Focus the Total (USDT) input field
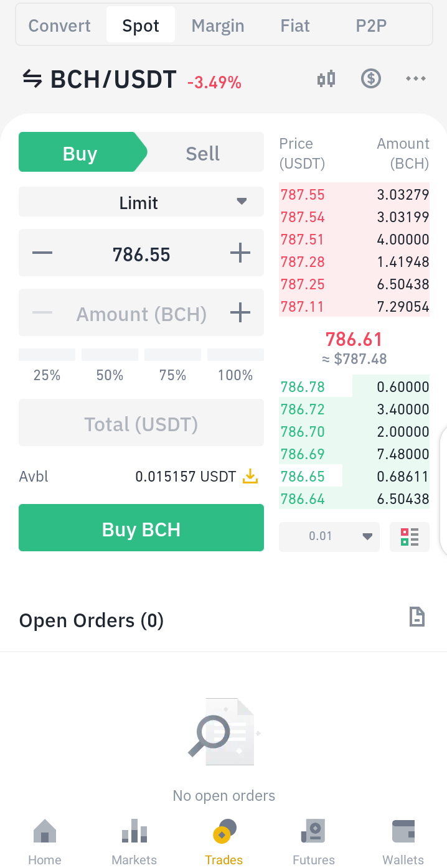Viewport: 447px width, 868px height. (141, 424)
